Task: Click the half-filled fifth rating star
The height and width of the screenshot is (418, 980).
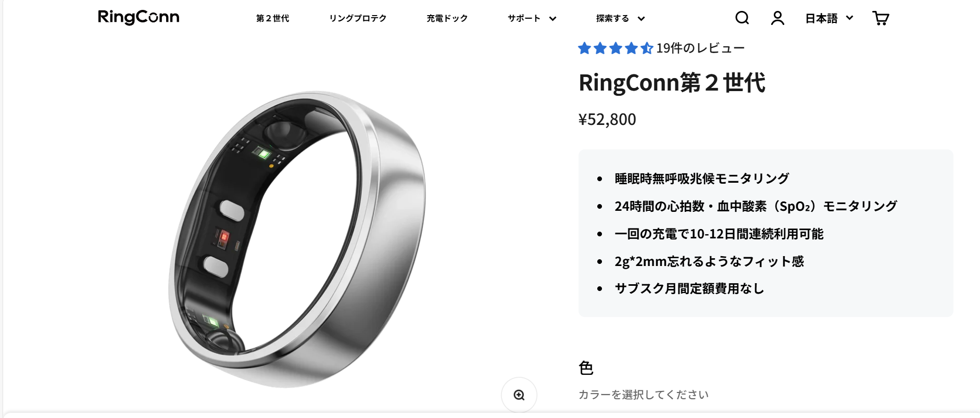Action: [647, 48]
